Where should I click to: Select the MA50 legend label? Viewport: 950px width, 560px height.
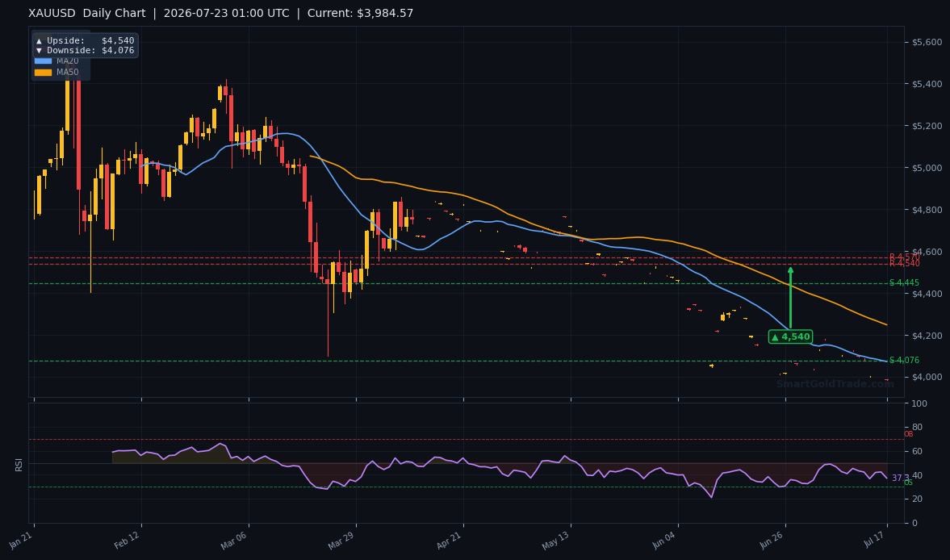(67, 73)
